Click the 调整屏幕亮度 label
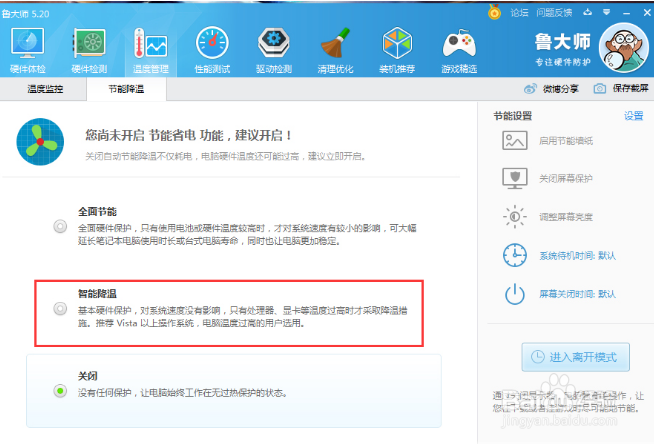654x444 pixels. pos(566,217)
